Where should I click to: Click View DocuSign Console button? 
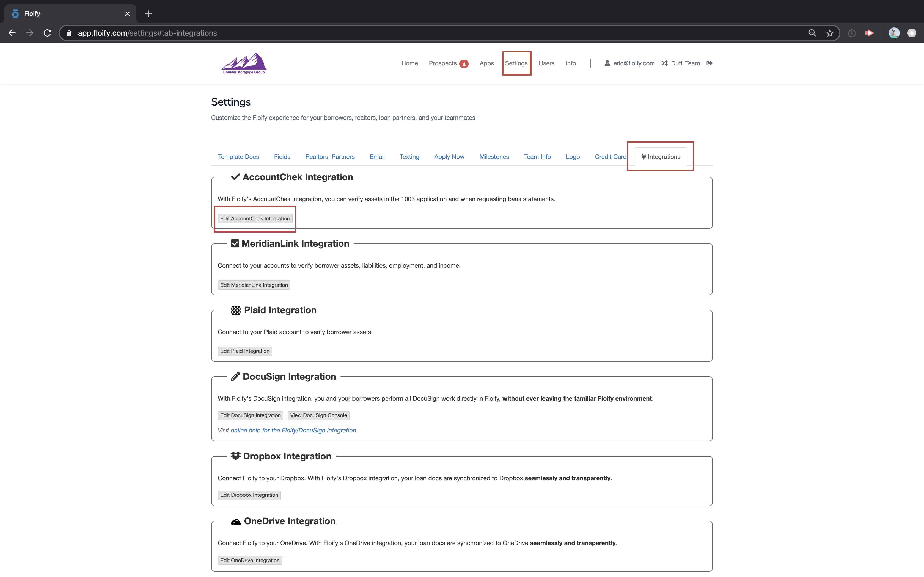pos(318,415)
